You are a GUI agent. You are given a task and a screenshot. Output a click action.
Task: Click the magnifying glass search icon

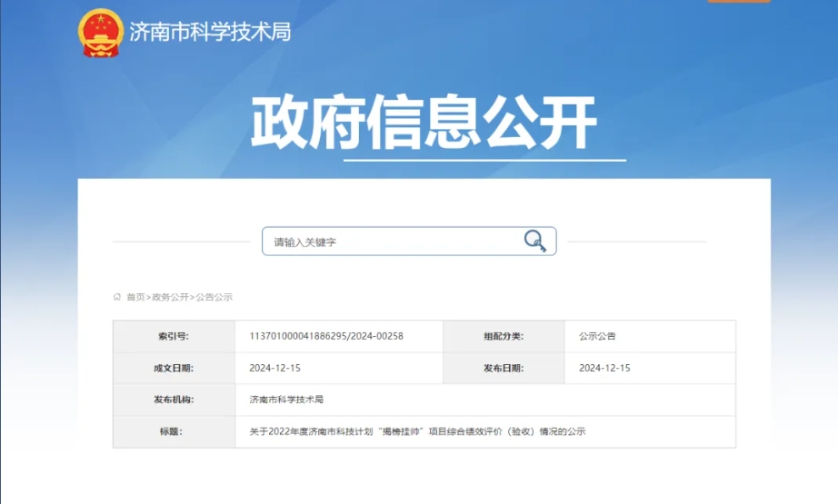(x=534, y=241)
